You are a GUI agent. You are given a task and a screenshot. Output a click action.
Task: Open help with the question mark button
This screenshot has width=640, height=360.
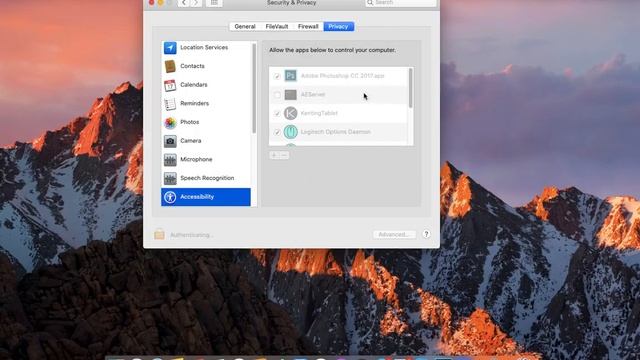click(426, 234)
